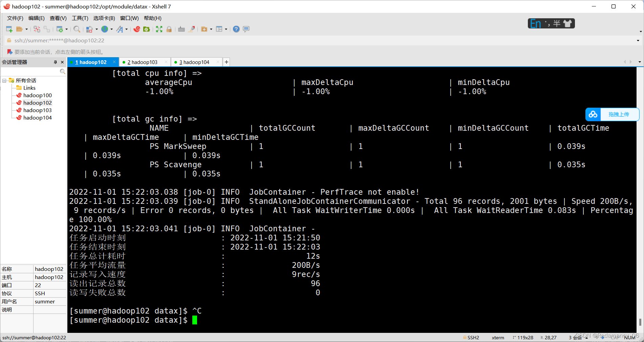This screenshot has width=644, height=342.
Task: Click the Lock screen padlock icon
Action: pyautogui.click(x=169, y=29)
